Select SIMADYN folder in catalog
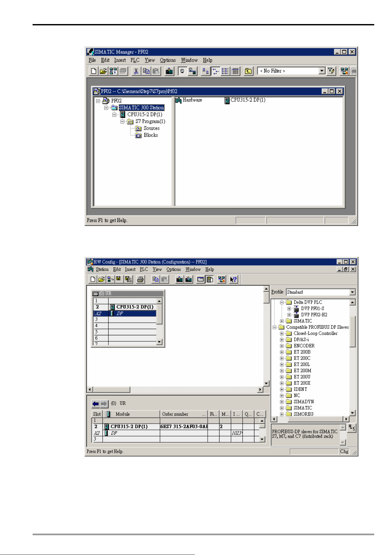This screenshot has height=555, width=392. pyautogui.click(x=303, y=402)
